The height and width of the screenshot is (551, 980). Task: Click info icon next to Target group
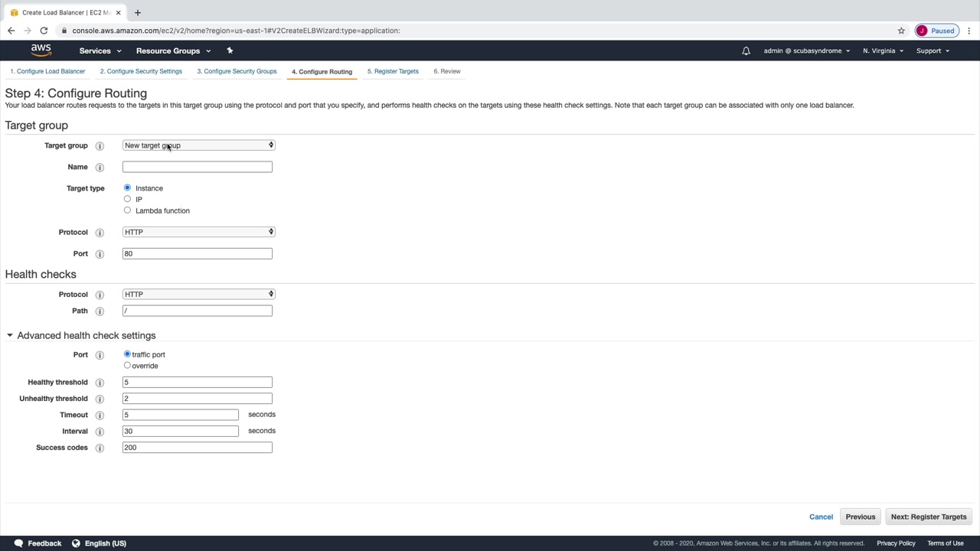pyautogui.click(x=100, y=146)
